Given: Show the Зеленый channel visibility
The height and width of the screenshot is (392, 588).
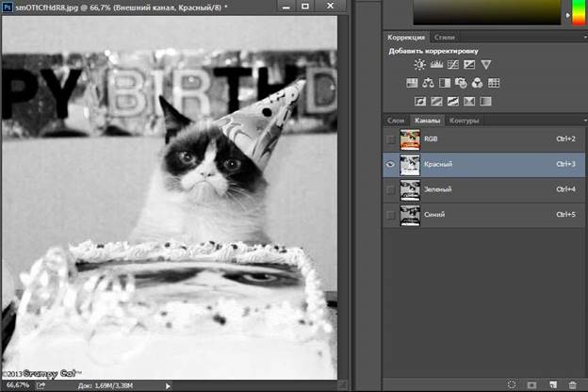Looking at the screenshot, I should (x=391, y=189).
